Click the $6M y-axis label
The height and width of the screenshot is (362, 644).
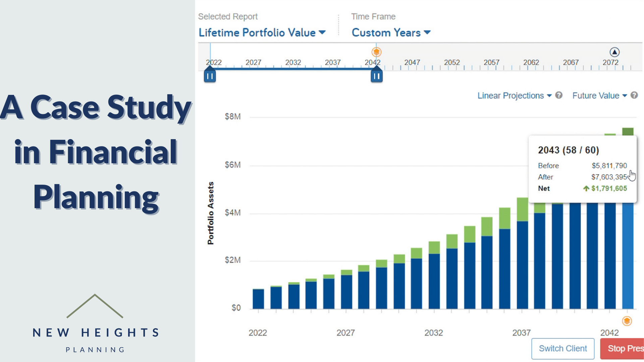click(232, 165)
